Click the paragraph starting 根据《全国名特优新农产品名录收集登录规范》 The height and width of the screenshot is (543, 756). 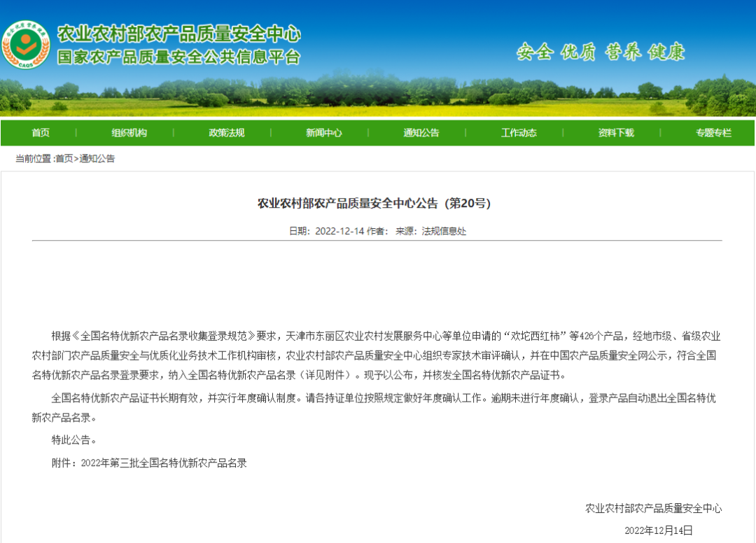[377, 355]
